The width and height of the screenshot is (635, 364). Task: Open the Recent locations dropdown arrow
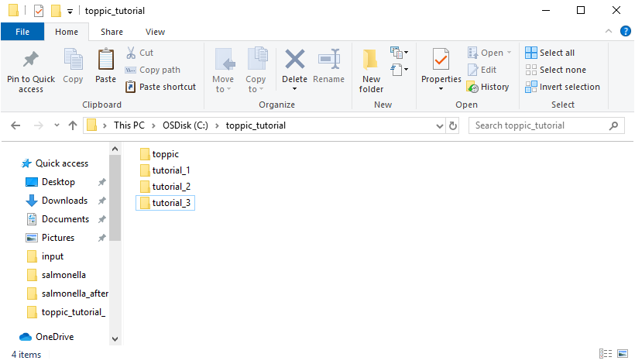coord(57,125)
